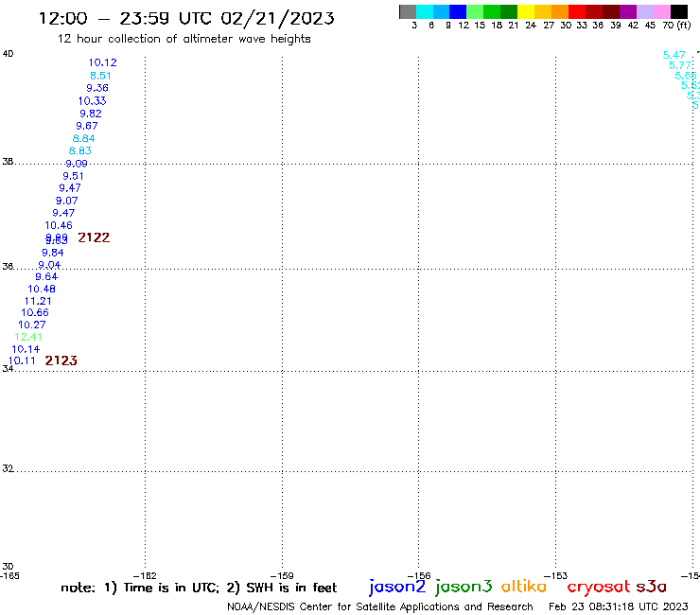Image resolution: width=700 pixels, height=615 pixels.
Task: Click the "12:00 – 23:59 UTC 02/21/2023" title
Action: click(x=186, y=18)
